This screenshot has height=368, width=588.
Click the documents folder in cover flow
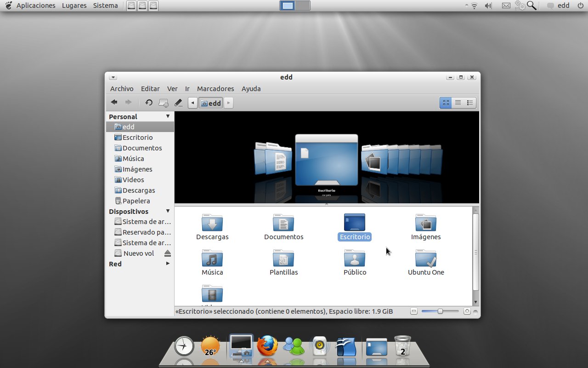pos(279,159)
